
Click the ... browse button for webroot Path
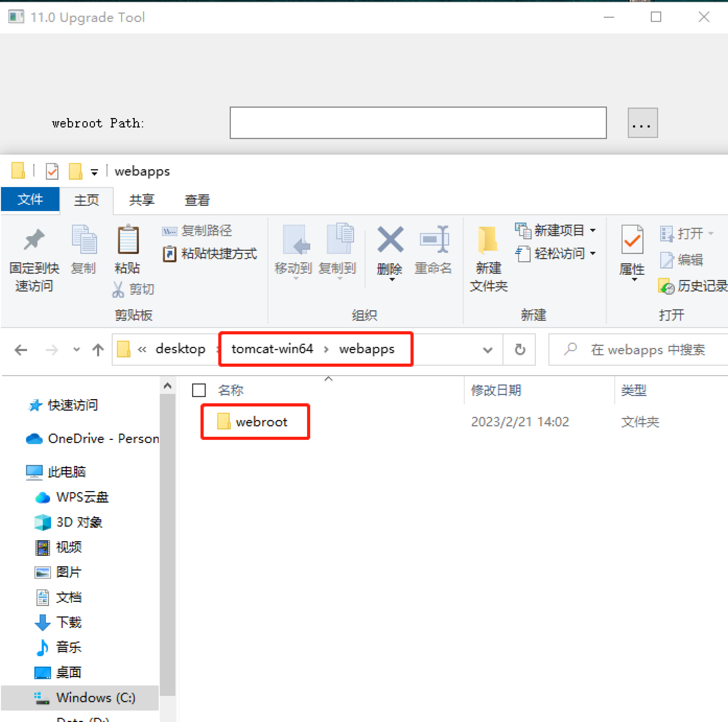[x=642, y=123]
